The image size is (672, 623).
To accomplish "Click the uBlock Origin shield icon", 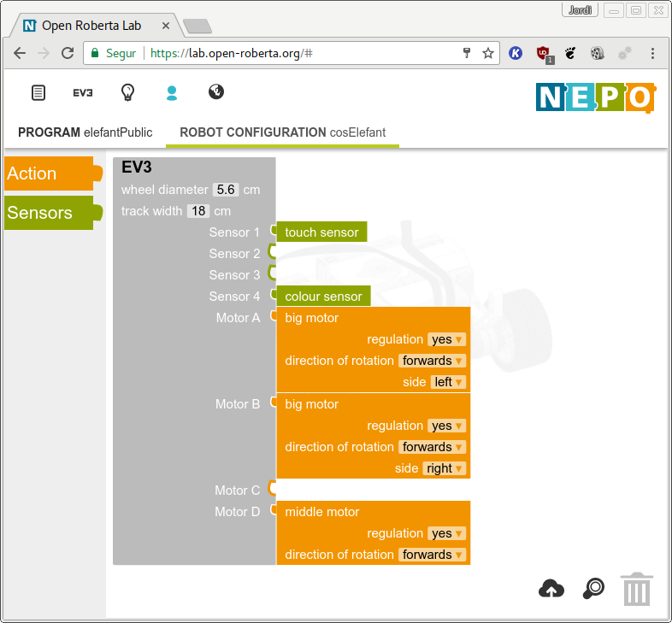I will (x=545, y=55).
